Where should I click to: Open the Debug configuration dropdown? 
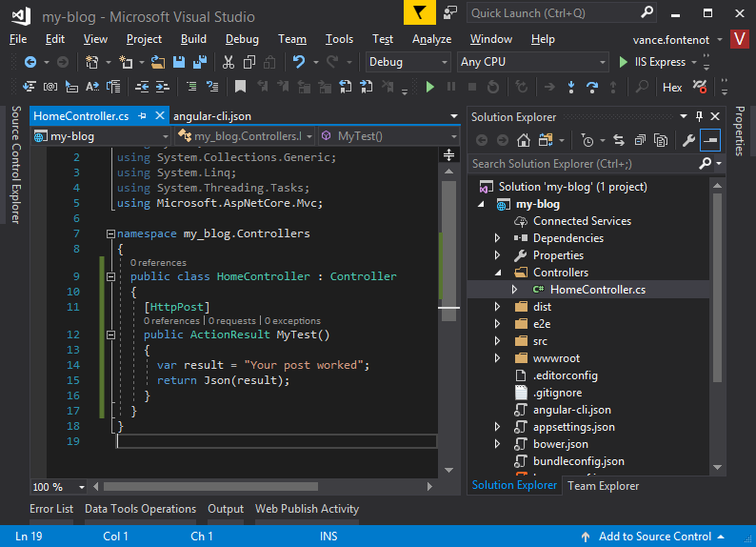(408, 62)
